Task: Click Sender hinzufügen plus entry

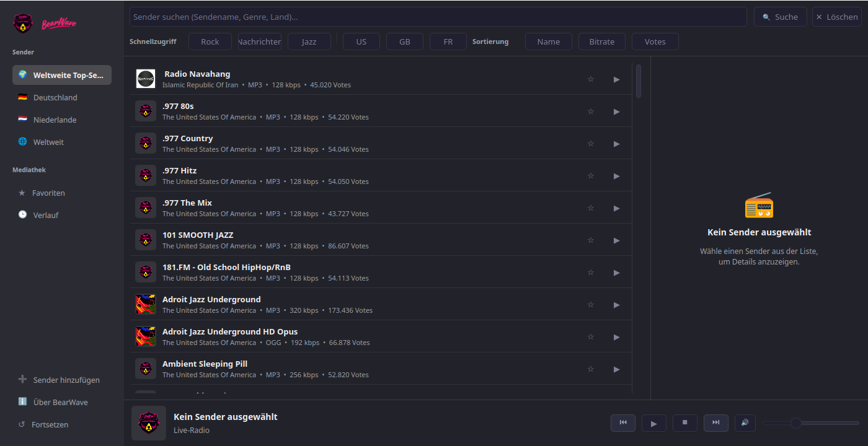Action: coord(62,380)
